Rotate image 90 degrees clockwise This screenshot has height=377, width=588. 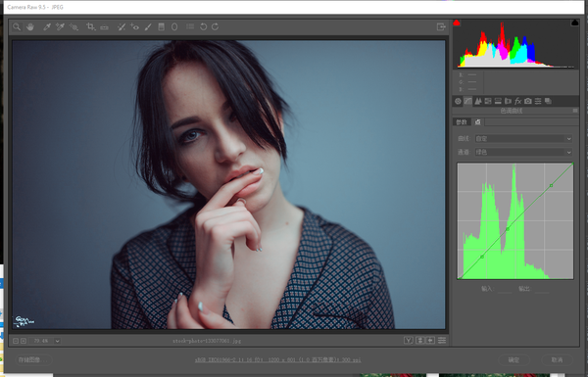click(216, 26)
